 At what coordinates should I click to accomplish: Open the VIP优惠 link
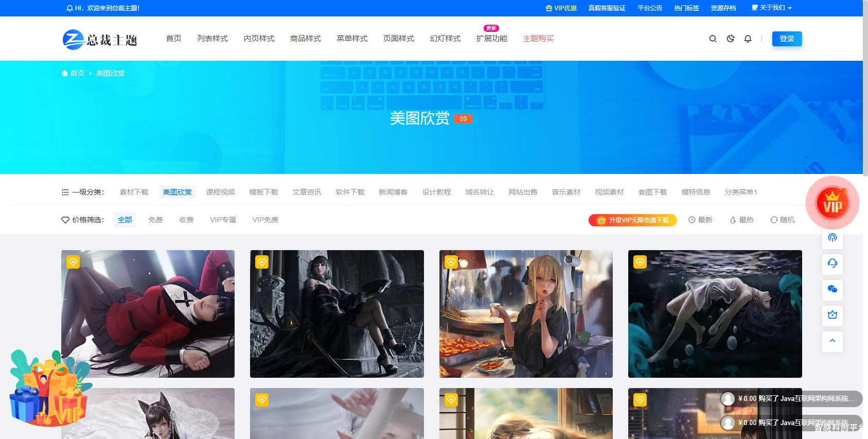[561, 8]
